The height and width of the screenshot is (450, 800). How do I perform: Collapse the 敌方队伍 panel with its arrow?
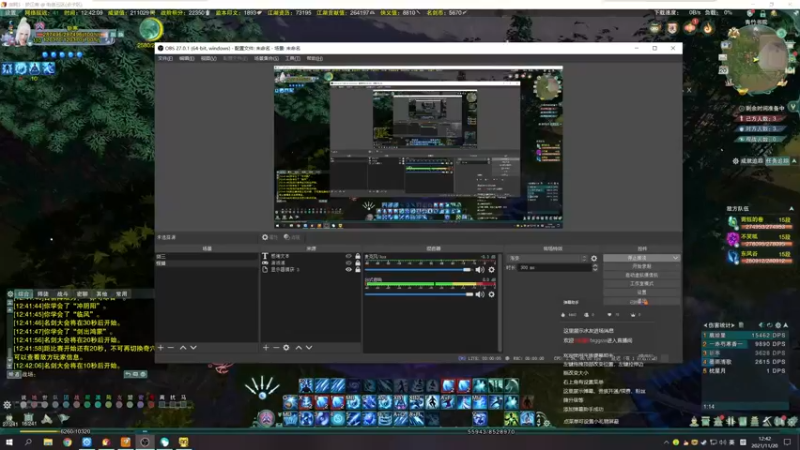coord(791,209)
